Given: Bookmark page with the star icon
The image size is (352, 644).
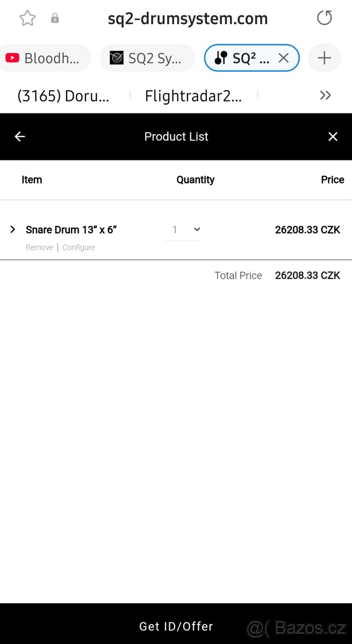Looking at the screenshot, I should pos(27,18).
